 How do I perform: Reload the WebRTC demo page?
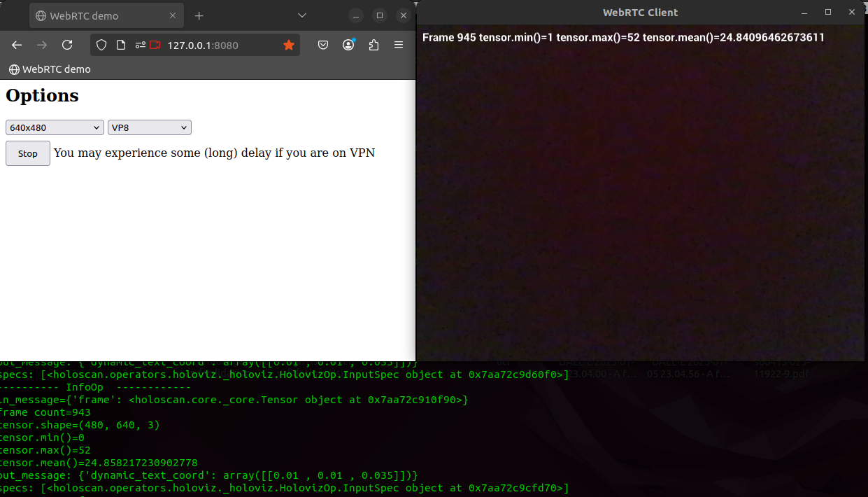[x=67, y=45]
